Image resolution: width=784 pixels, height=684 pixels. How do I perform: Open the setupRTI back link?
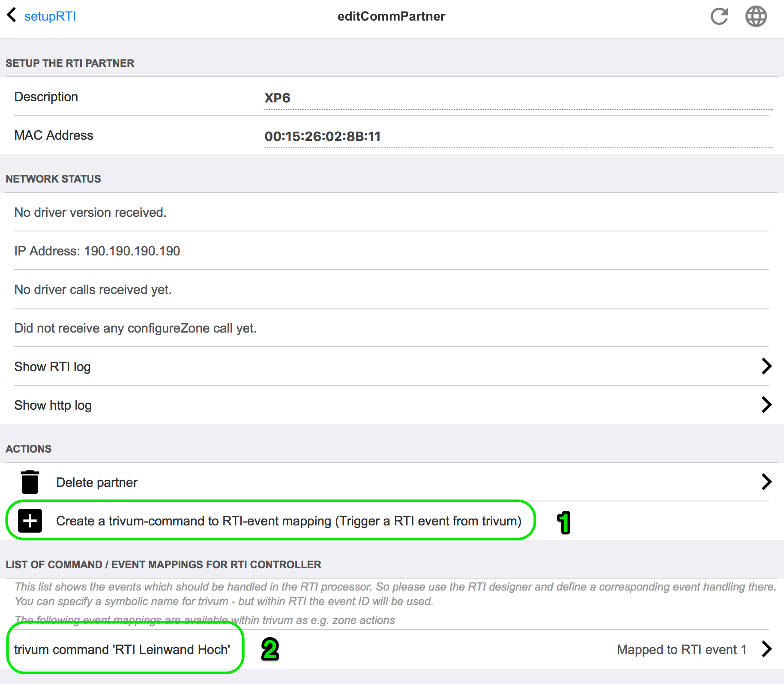50,16
